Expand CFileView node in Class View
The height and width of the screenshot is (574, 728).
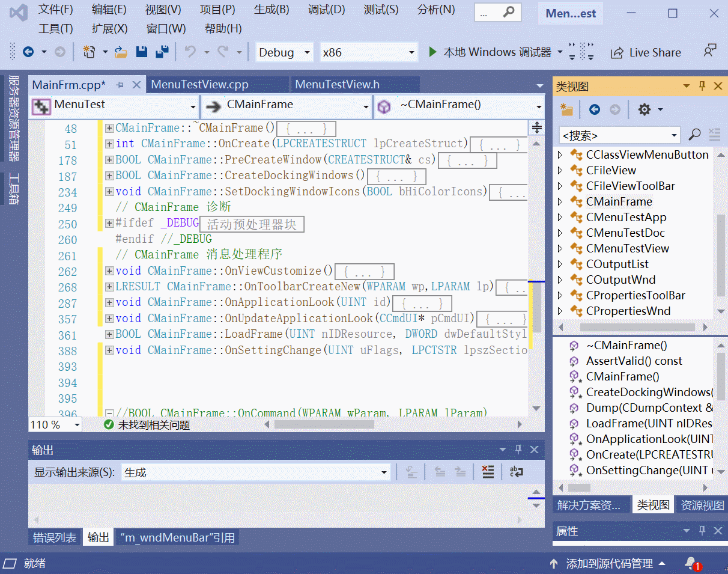click(x=560, y=170)
